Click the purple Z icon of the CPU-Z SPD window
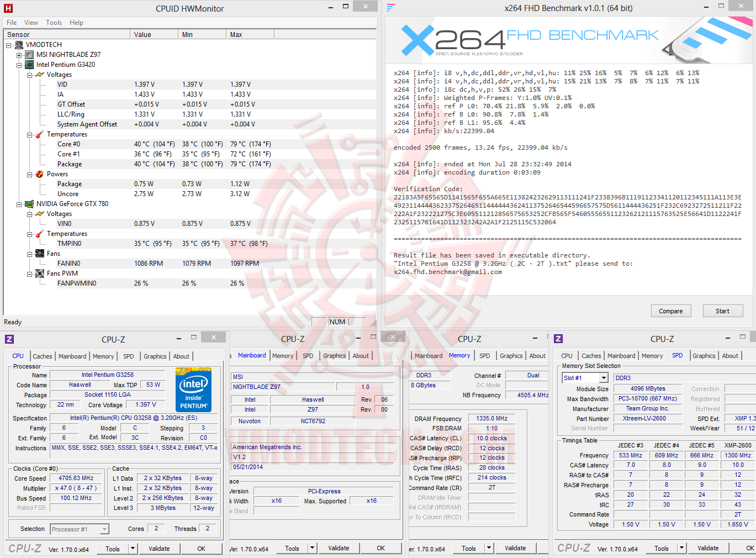Screen dimensions: 756x558 pyautogui.click(x=558, y=339)
